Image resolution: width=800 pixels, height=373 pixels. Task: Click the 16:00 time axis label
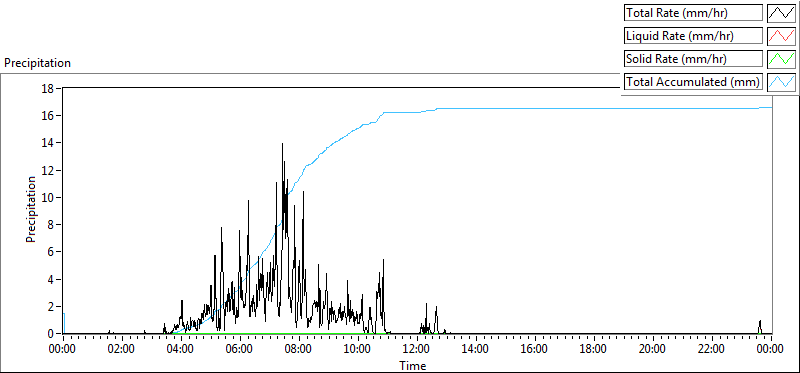pyautogui.click(x=535, y=350)
